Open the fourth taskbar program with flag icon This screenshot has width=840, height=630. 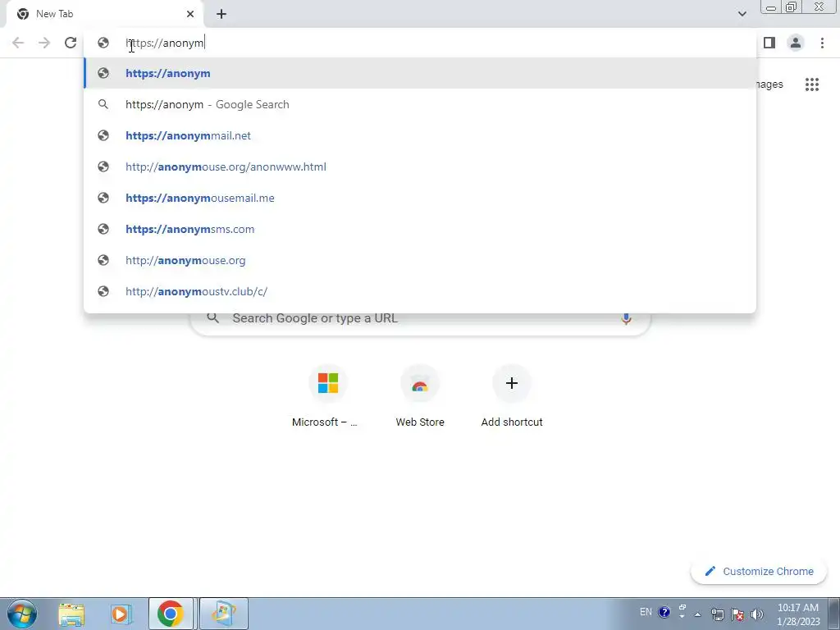[x=223, y=614]
